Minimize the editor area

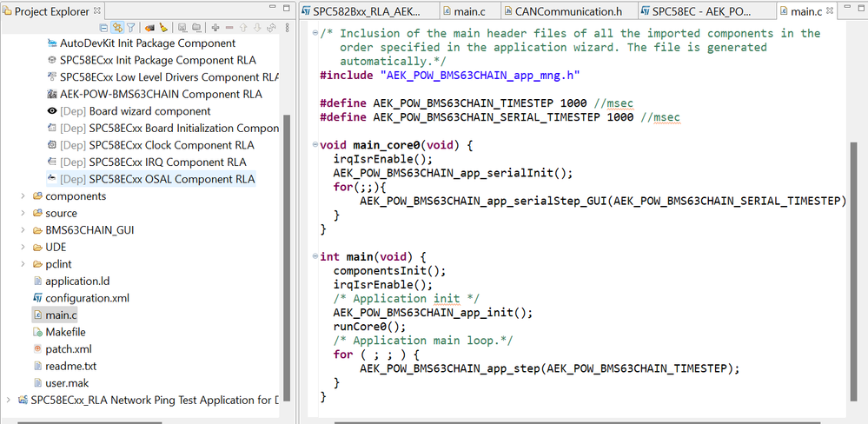point(846,8)
